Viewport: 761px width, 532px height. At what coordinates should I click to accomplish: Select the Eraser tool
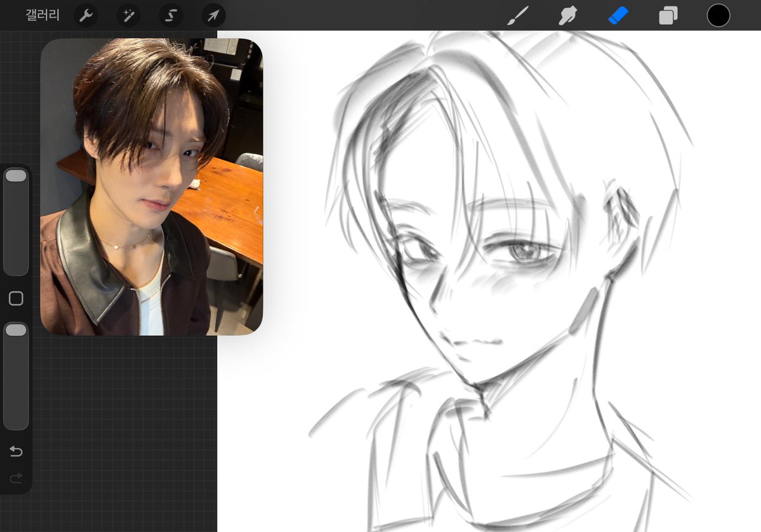[618, 15]
